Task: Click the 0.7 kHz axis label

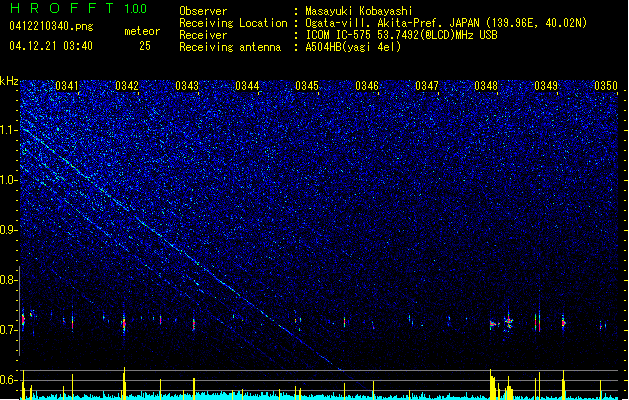Action: click(x=9, y=330)
